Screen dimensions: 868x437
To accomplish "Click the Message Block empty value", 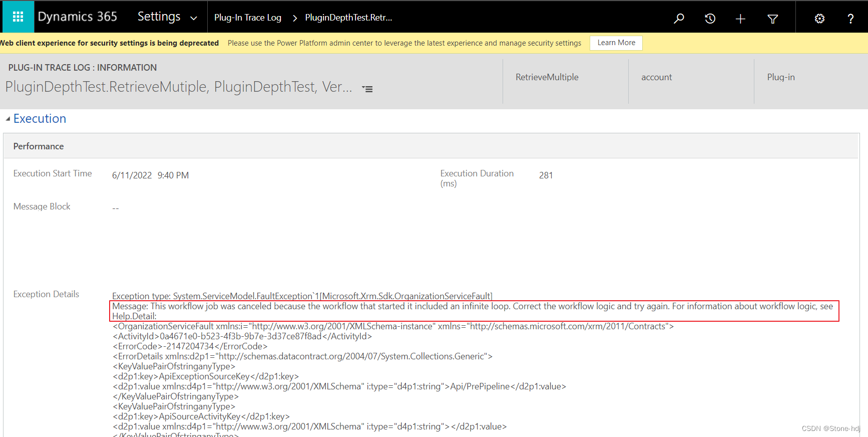I will [116, 208].
